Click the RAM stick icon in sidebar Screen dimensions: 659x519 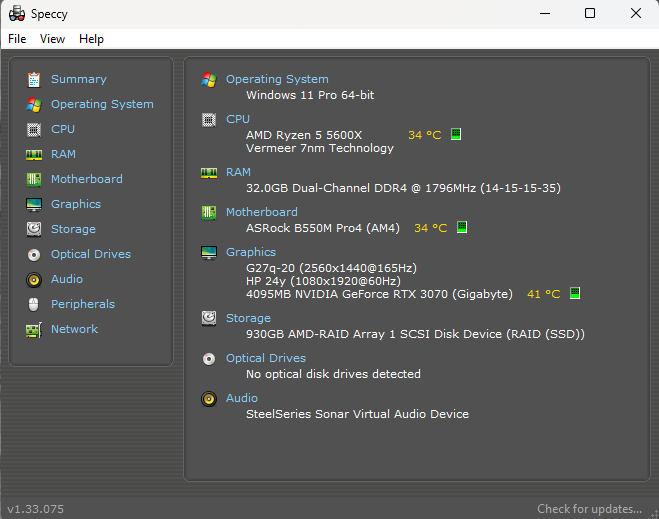(x=34, y=154)
